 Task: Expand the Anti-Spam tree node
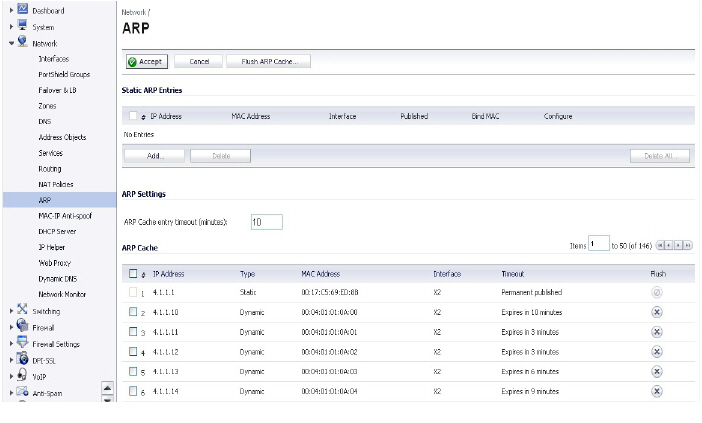click(12, 393)
